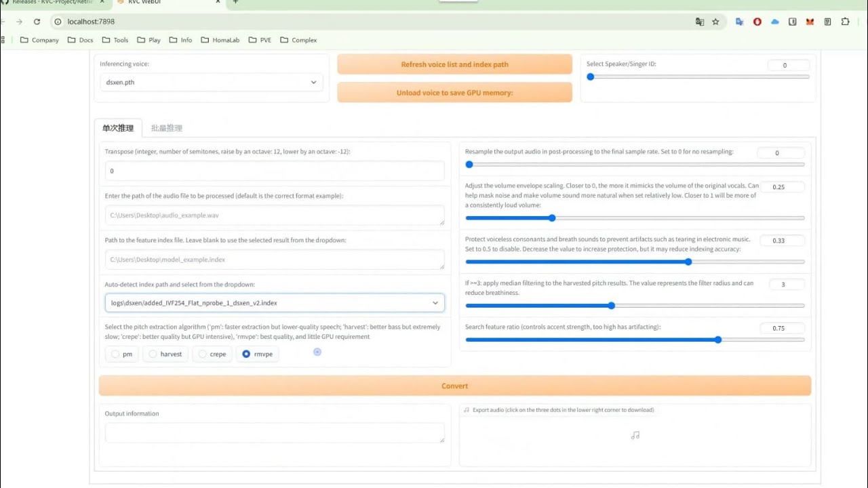This screenshot has height=488, width=868.
Task: Select the pm pitch extraction algorithm
Action: (122, 354)
